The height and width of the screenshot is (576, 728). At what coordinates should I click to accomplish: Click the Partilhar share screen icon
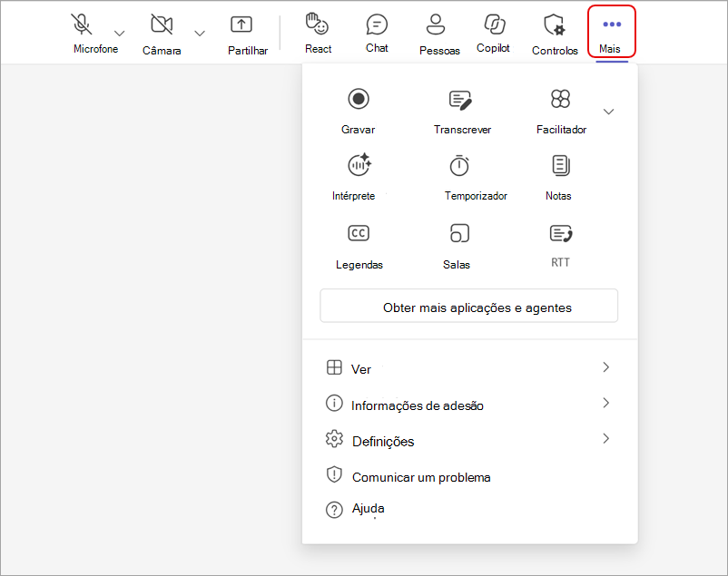pyautogui.click(x=241, y=24)
